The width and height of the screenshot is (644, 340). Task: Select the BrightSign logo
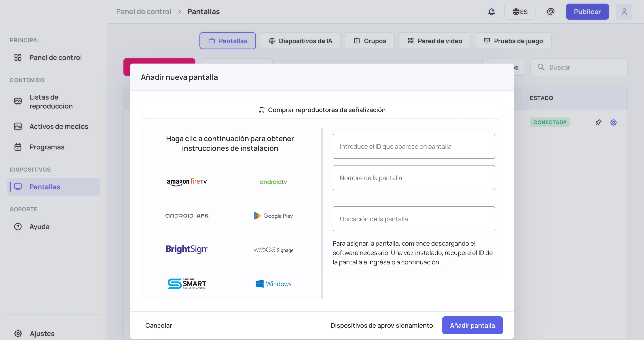click(187, 249)
